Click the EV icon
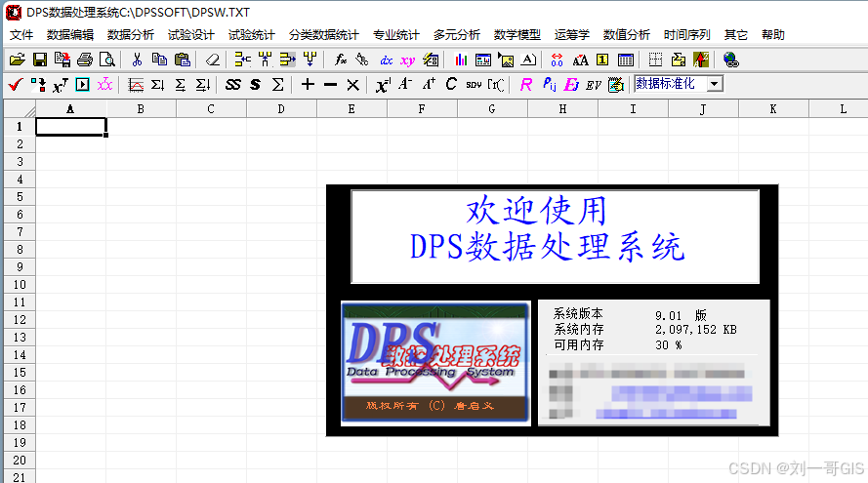This screenshot has height=483, width=868. click(x=594, y=85)
